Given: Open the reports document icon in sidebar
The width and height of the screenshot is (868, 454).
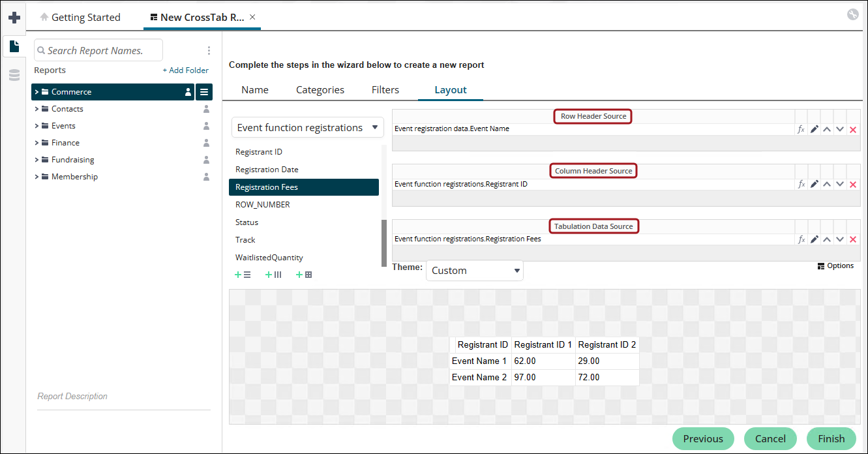Looking at the screenshot, I should [x=14, y=46].
